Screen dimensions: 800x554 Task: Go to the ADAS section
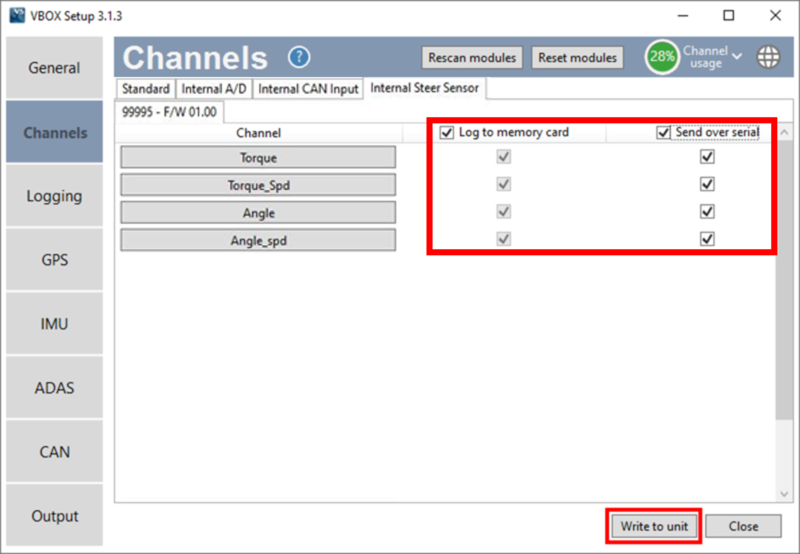(x=54, y=388)
